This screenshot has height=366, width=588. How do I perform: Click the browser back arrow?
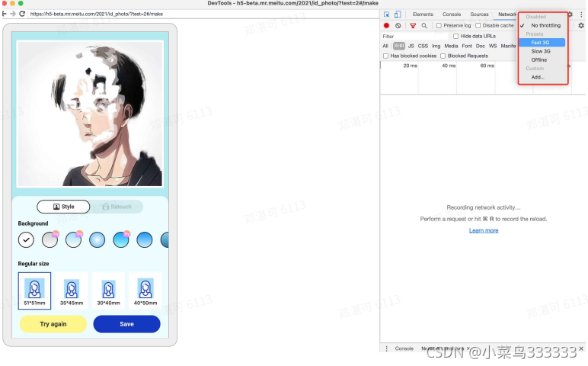tap(4, 14)
